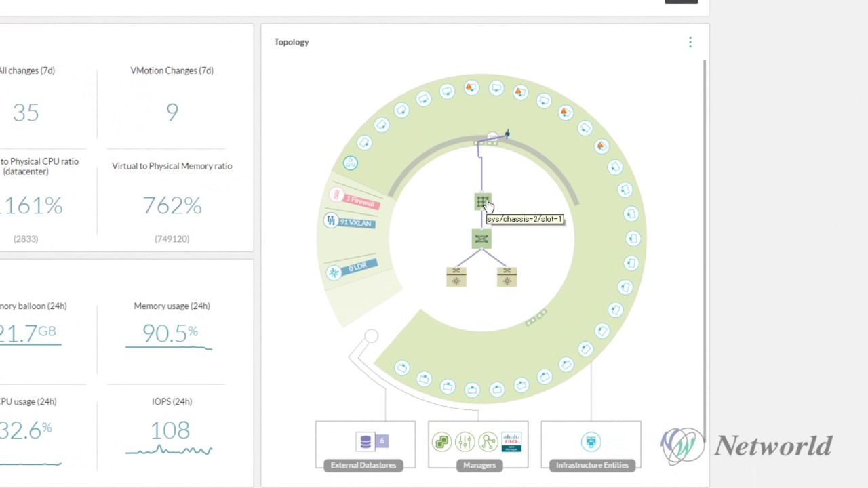Click the 762% memory ratio value
This screenshot has height=488, width=868.
tap(172, 205)
